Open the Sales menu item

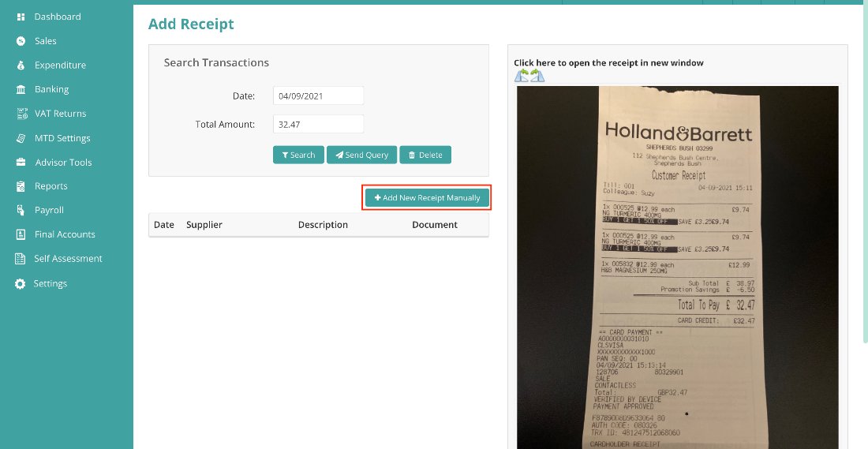pyautogui.click(x=46, y=41)
